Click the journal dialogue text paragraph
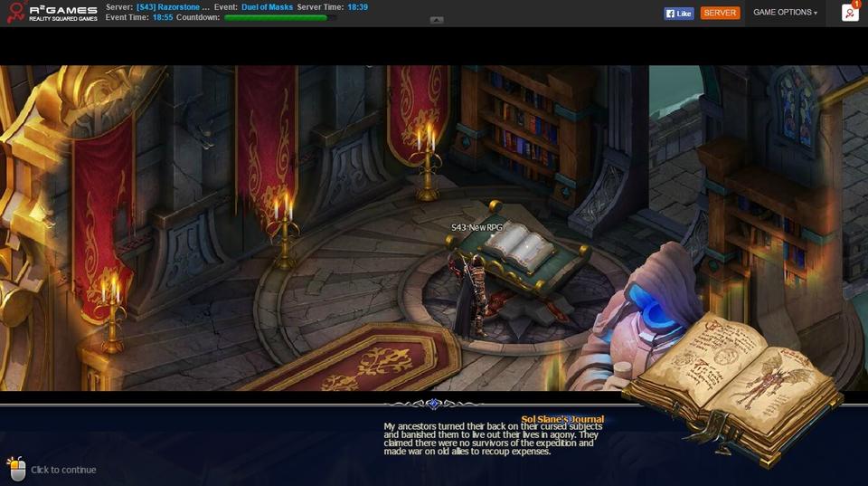Image resolution: width=868 pixels, height=486 pixels. click(x=493, y=439)
